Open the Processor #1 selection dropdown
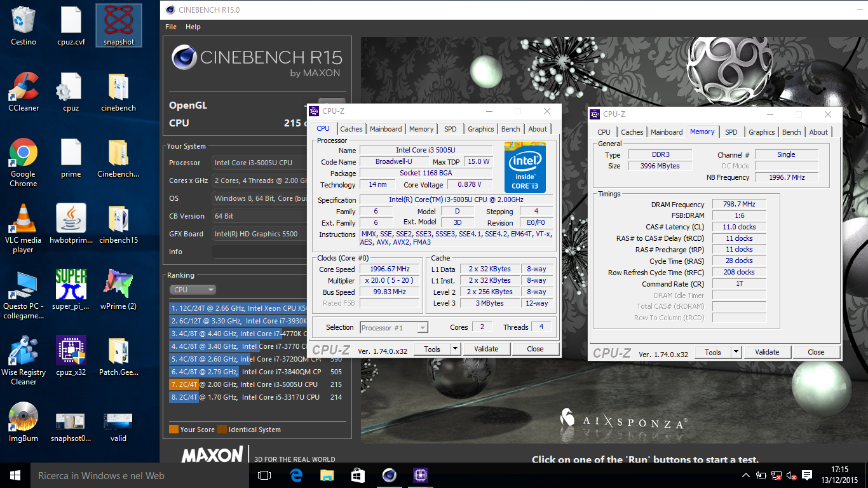 394,328
